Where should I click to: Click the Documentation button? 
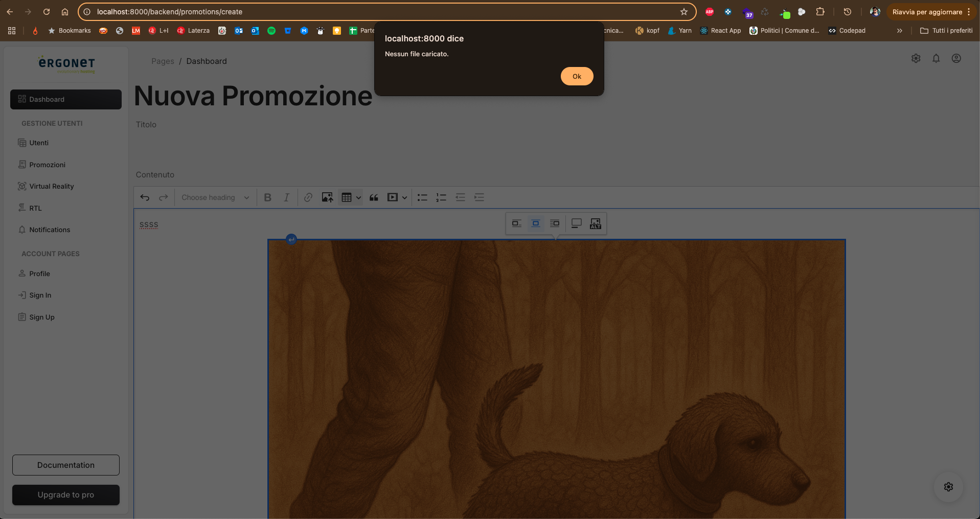[x=66, y=465]
